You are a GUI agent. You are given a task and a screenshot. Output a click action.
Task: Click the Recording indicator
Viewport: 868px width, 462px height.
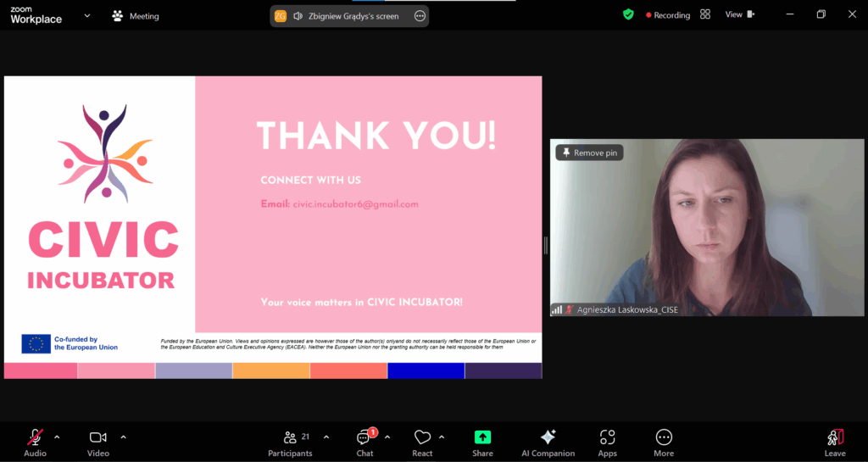coord(668,15)
